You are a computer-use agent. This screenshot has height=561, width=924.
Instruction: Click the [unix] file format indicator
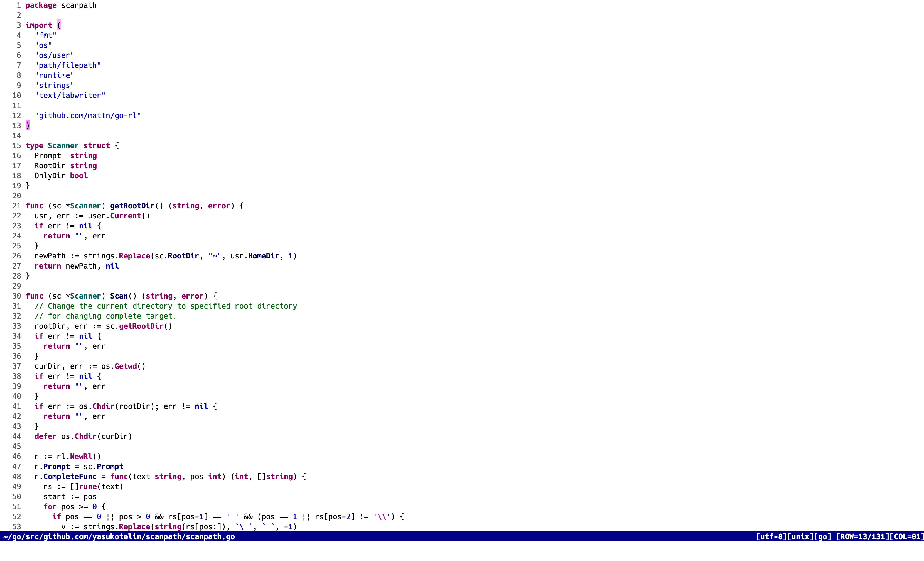800,536
